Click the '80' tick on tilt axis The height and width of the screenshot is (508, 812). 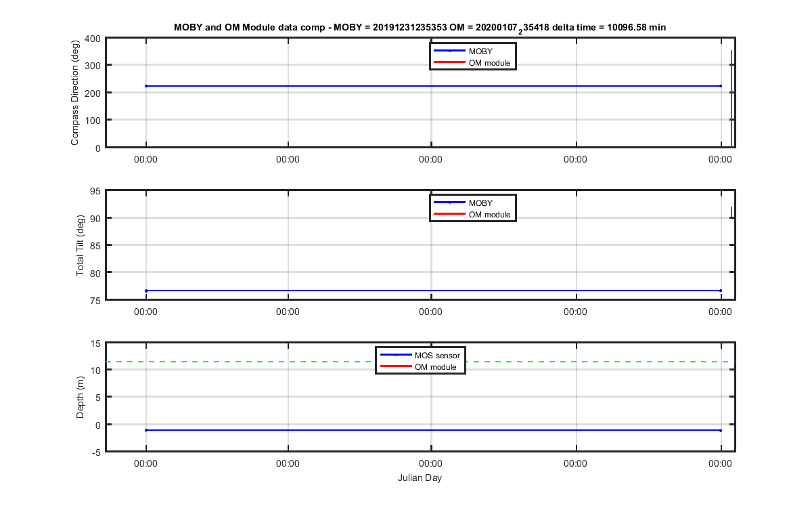(96, 272)
